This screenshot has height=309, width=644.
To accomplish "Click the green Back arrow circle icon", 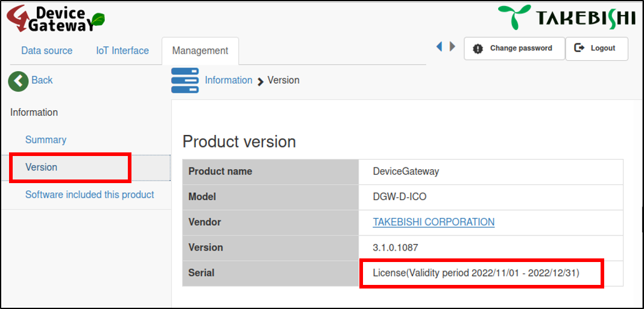I will pos(18,81).
